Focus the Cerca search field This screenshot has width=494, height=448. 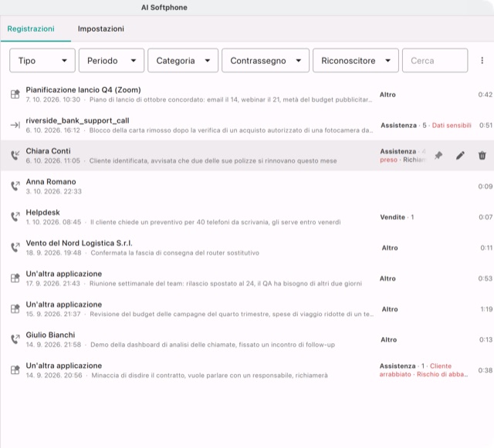(x=435, y=60)
